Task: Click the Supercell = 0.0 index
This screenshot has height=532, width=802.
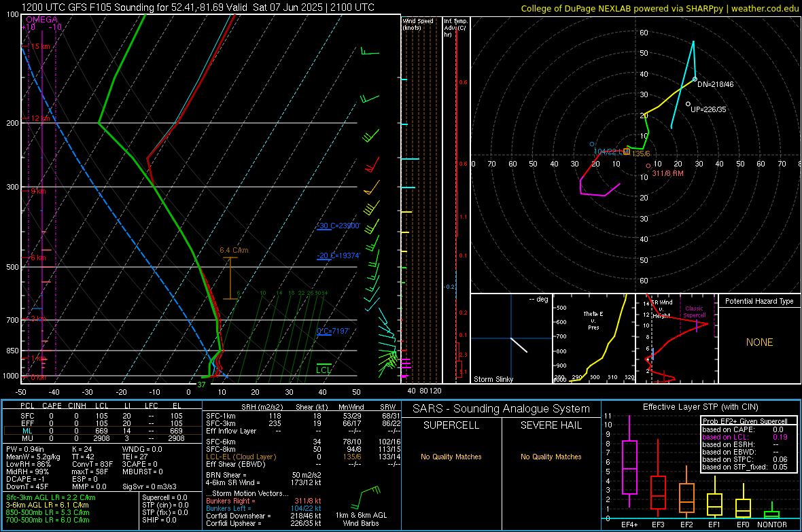Action: click(x=164, y=497)
